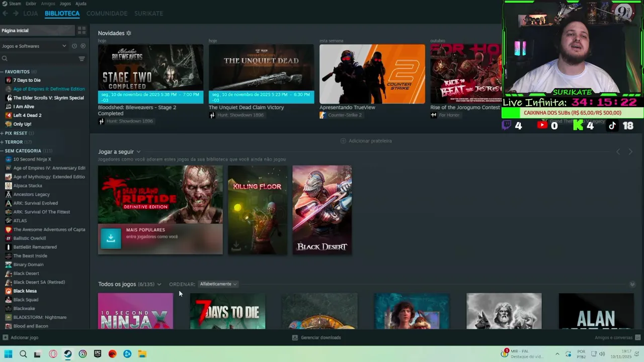Open Gerenciar downloads

pos(316,338)
